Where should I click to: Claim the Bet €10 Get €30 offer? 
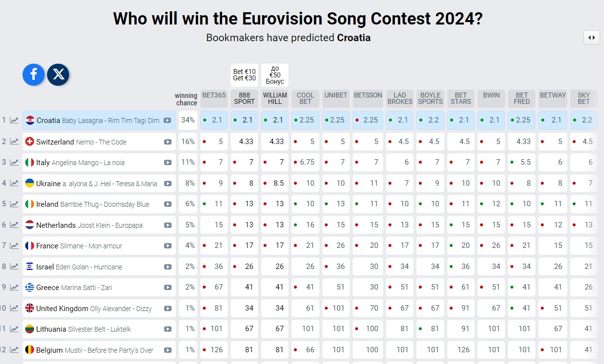pyautogui.click(x=244, y=74)
